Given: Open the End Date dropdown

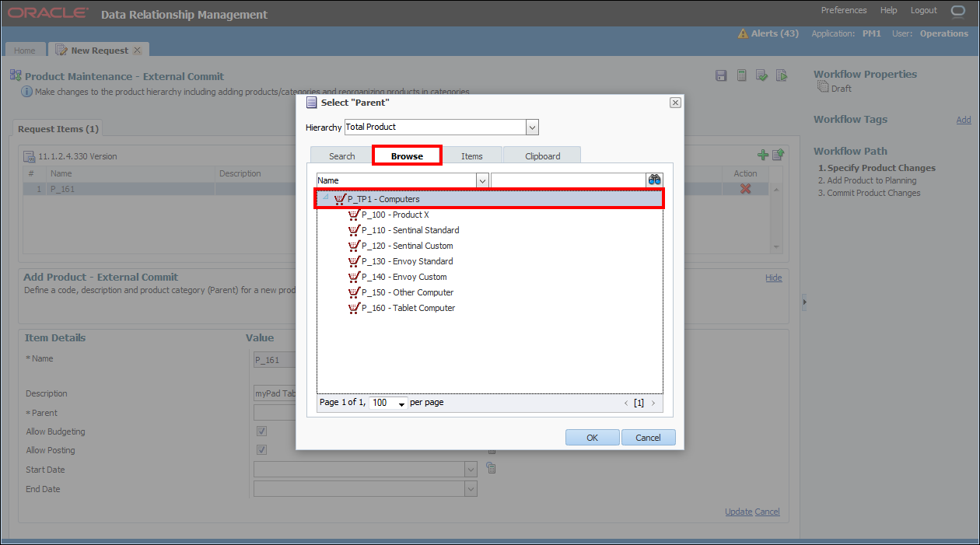Looking at the screenshot, I should 471,488.
